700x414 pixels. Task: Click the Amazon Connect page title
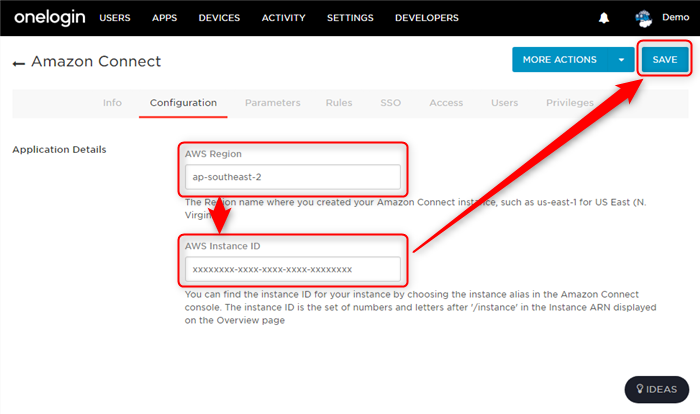96,62
